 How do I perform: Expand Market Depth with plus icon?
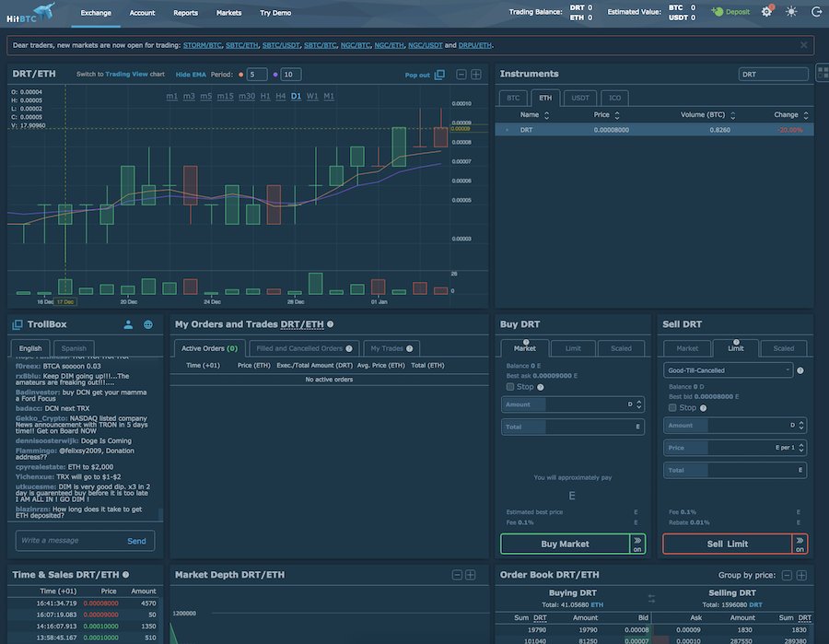tap(471, 575)
